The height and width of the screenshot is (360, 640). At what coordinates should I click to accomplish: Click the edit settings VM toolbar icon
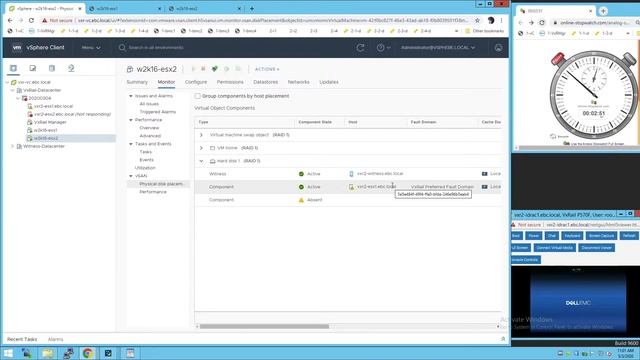227,69
